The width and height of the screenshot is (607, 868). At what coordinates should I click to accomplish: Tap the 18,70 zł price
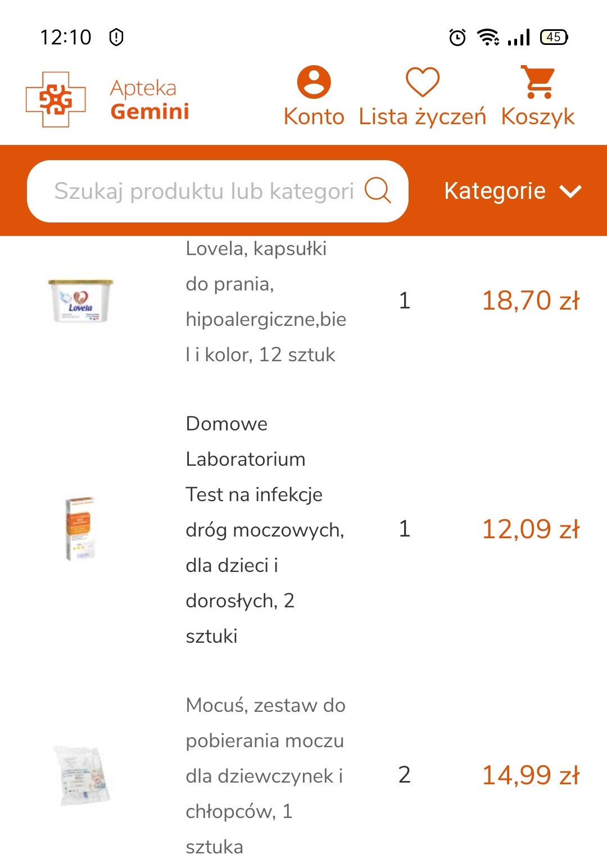click(530, 301)
